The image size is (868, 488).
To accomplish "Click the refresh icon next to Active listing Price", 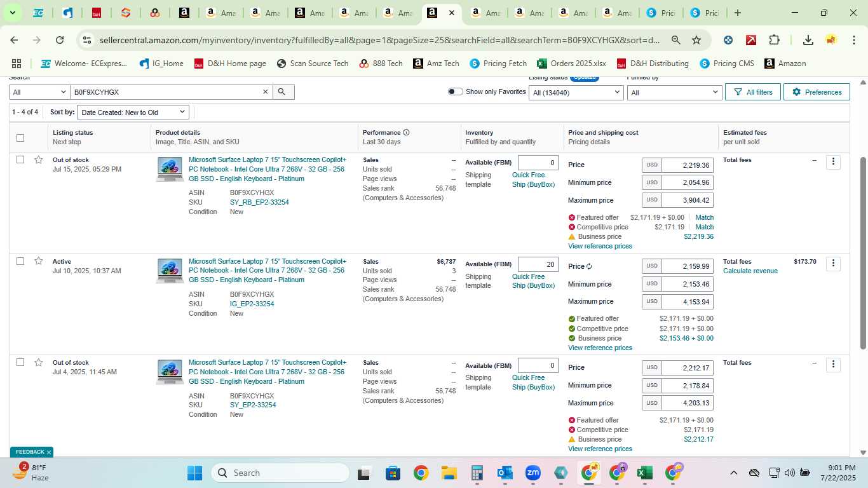I will coord(589,266).
